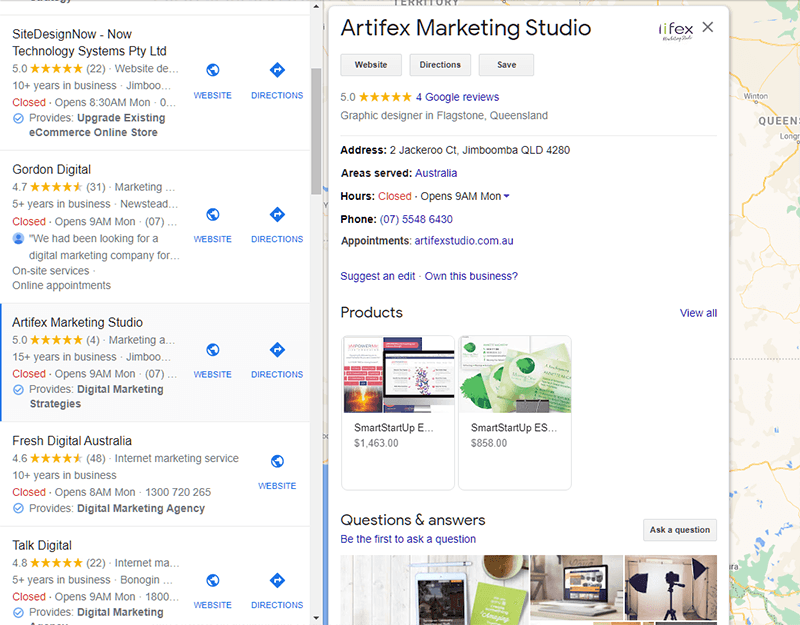Image resolution: width=800 pixels, height=625 pixels.
Task: Click directions arrow icon in Artifex listing
Action: pyautogui.click(x=277, y=349)
